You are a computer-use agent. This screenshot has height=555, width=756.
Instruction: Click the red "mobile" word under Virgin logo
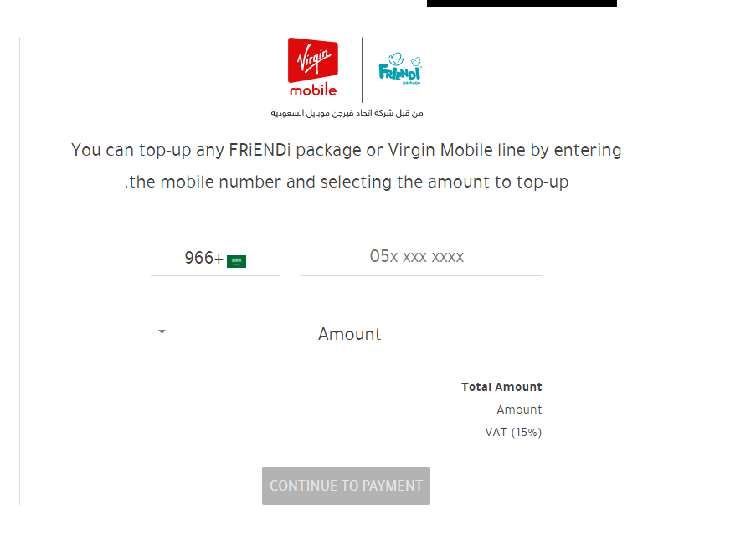click(x=313, y=90)
